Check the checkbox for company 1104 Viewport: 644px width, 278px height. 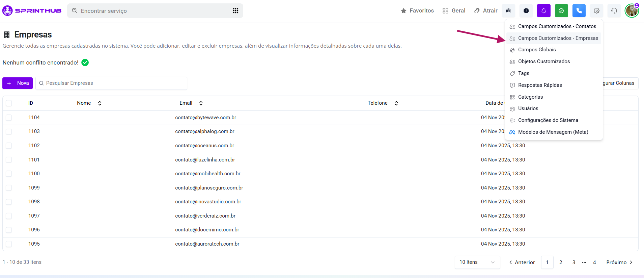pos(9,118)
